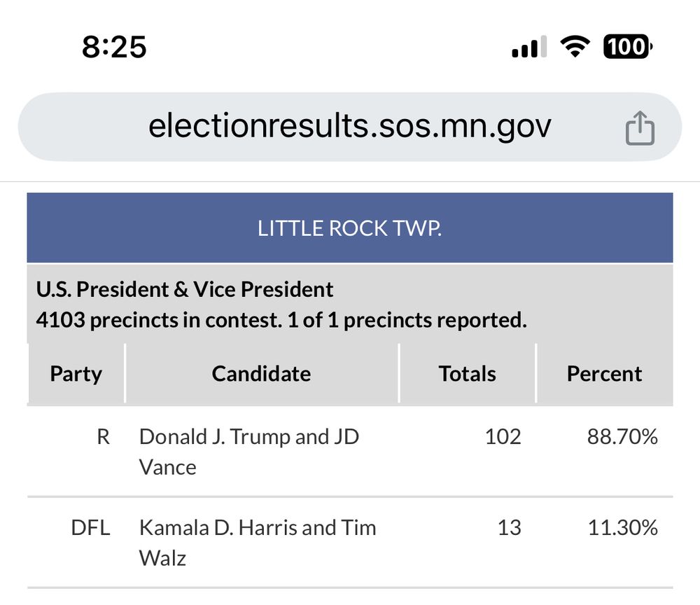Click the Totals column header
The width and height of the screenshot is (700, 605).
(467, 373)
